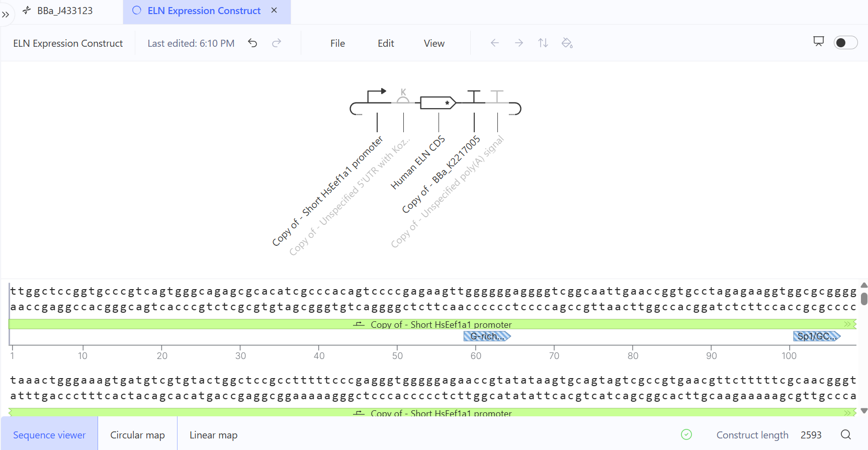This screenshot has width=868, height=450.
Task: Close the ELN Expression Construct tab
Action: click(x=274, y=10)
